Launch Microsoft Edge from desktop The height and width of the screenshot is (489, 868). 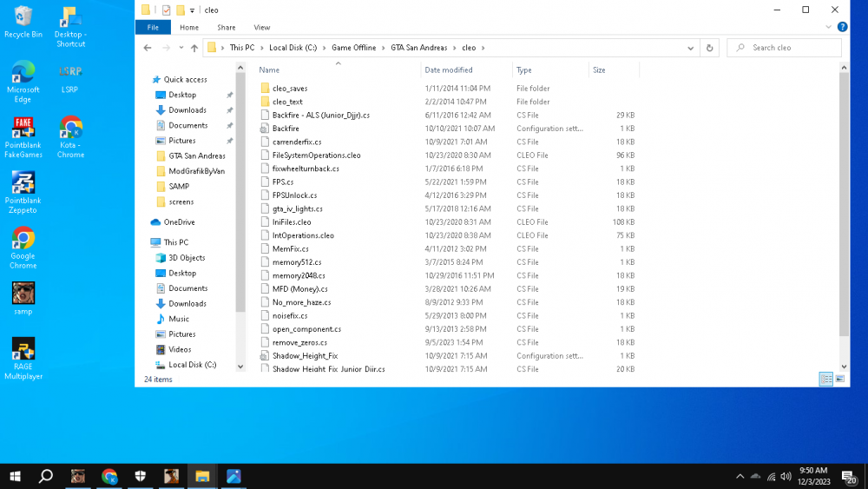23,82
